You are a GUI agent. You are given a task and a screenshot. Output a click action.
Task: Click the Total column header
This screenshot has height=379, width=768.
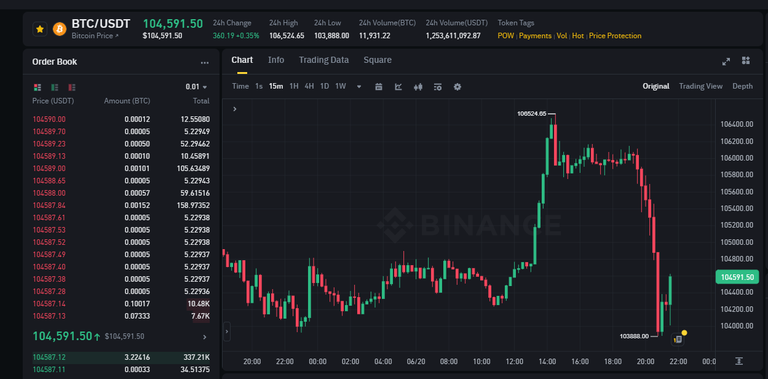[x=201, y=101]
